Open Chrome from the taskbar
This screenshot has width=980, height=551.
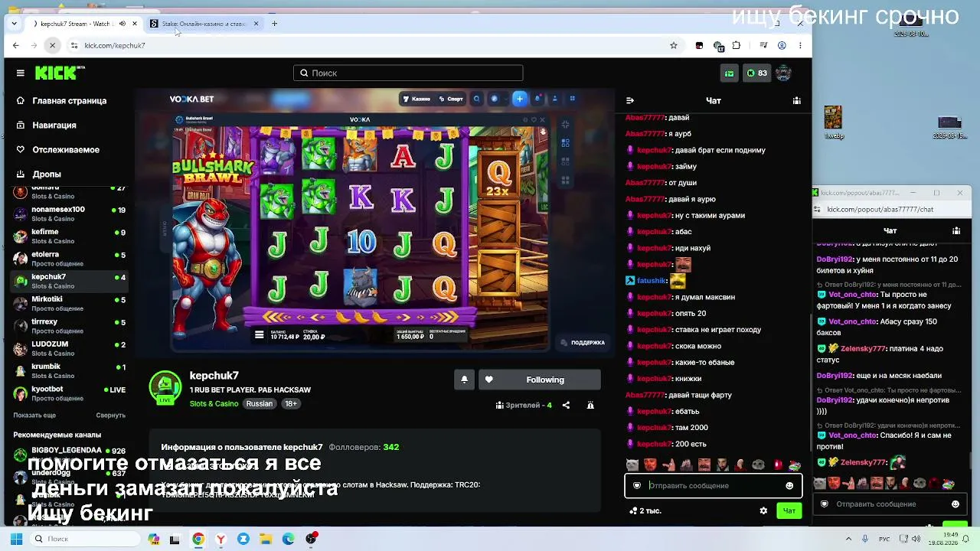tap(198, 539)
